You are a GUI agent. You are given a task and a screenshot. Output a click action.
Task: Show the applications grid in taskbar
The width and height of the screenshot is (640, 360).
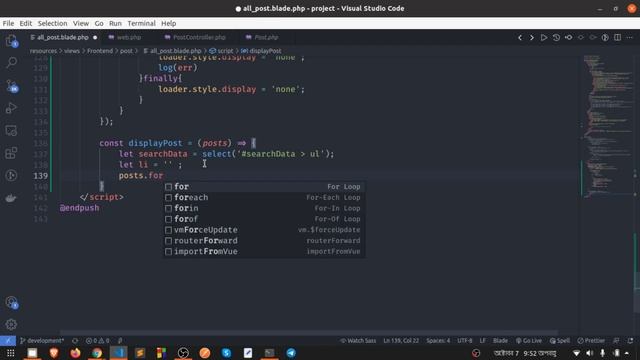coord(11,353)
